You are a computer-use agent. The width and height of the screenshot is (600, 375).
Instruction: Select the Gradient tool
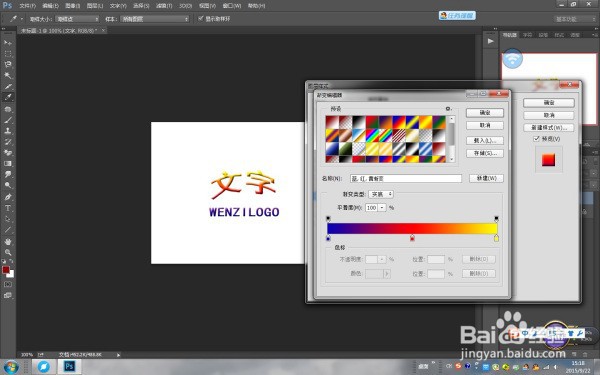[x=8, y=164]
